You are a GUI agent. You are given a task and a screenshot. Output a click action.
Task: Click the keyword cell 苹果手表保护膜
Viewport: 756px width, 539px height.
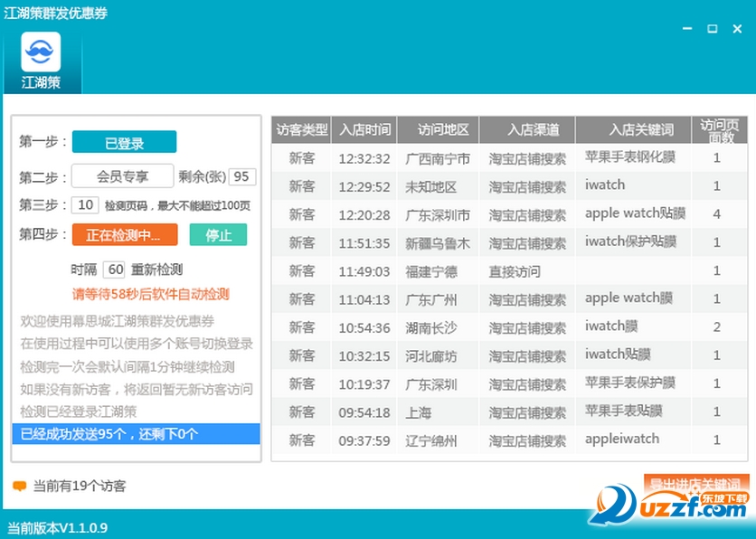click(x=630, y=383)
